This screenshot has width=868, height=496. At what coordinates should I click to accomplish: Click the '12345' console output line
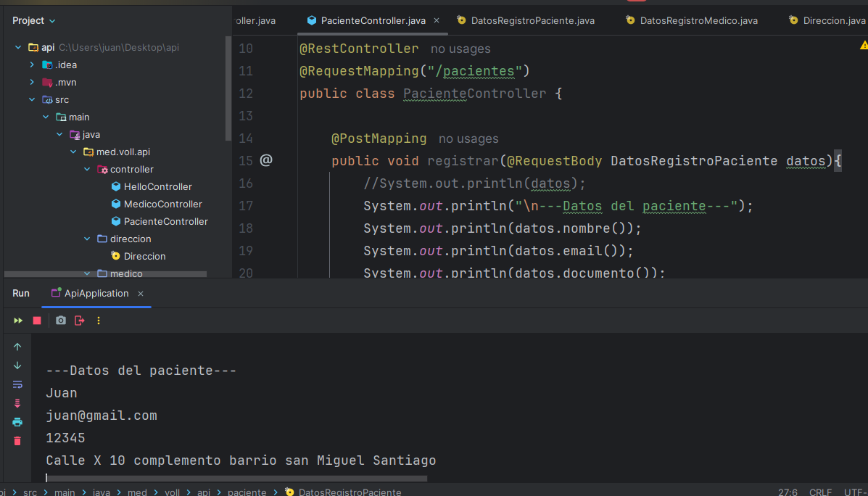(66, 439)
